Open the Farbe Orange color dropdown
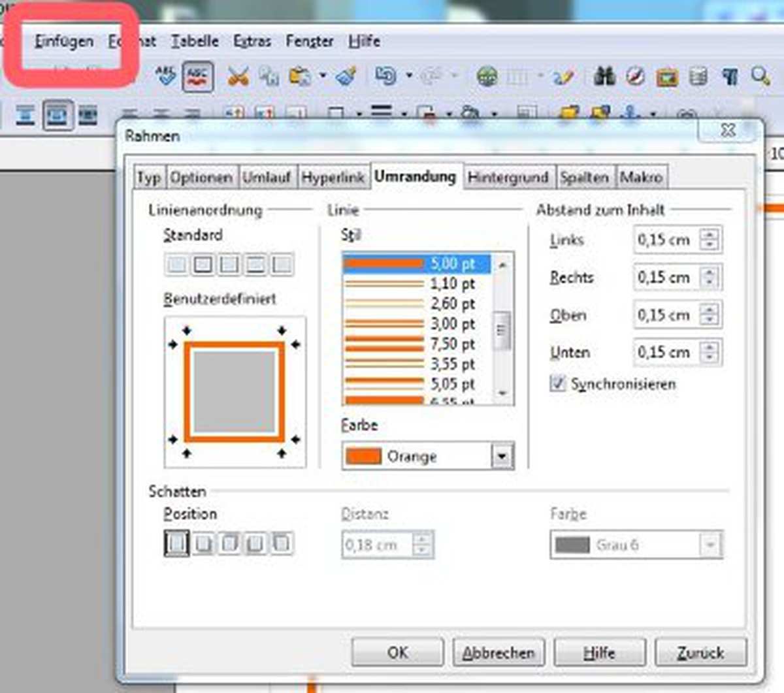This screenshot has height=693, width=784. 501,456
